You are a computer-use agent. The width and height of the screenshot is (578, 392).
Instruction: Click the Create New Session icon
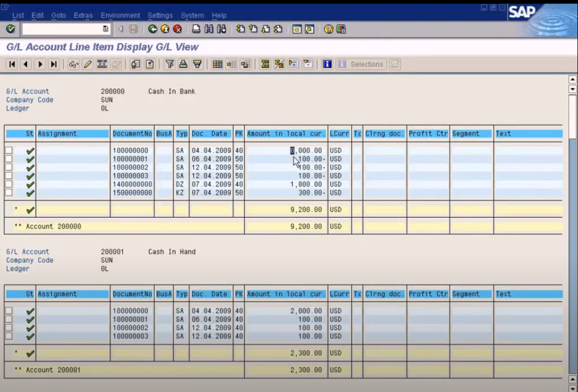(x=297, y=29)
